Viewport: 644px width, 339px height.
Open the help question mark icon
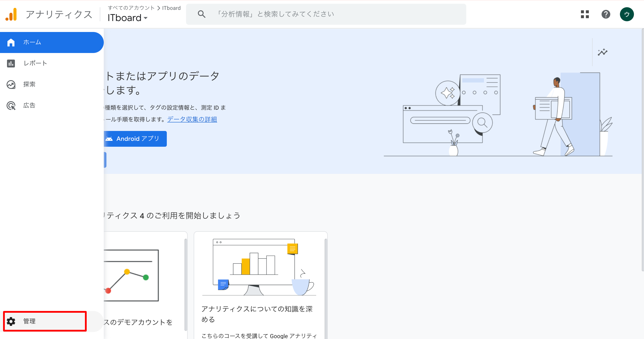[x=605, y=14]
